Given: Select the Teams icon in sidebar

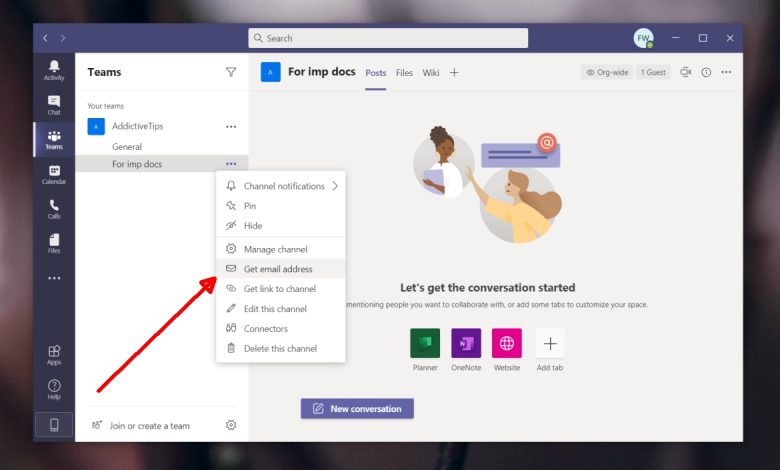Looking at the screenshot, I should point(54,140).
